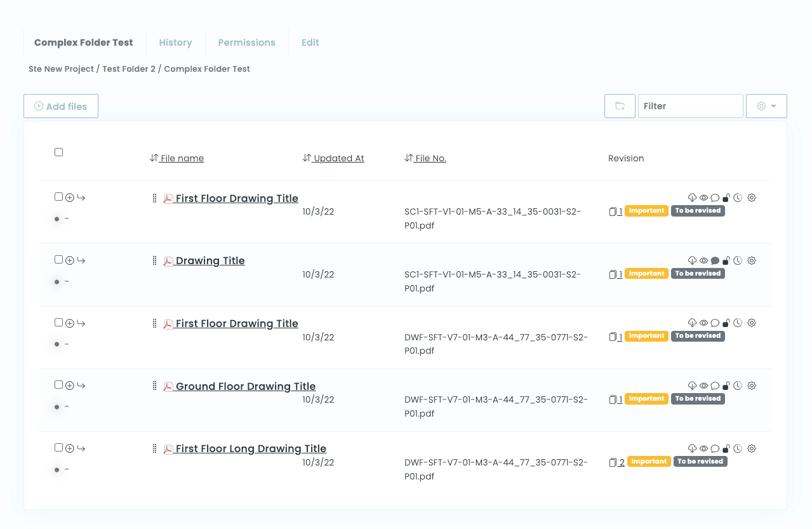Click the lock icon for Ground Floor Drawing Title

click(x=726, y=386)
